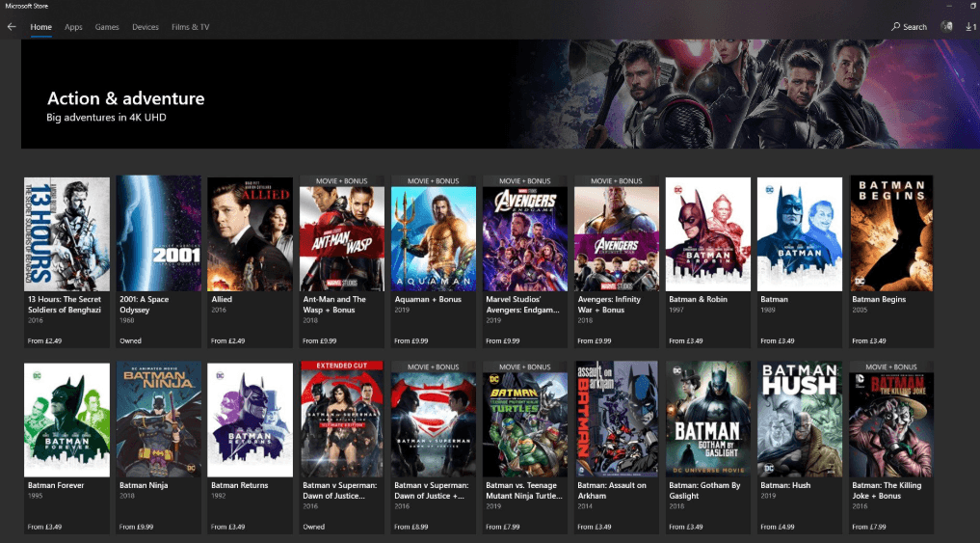
Task: Open the Films & TV tab
Action: coord(191,27)
